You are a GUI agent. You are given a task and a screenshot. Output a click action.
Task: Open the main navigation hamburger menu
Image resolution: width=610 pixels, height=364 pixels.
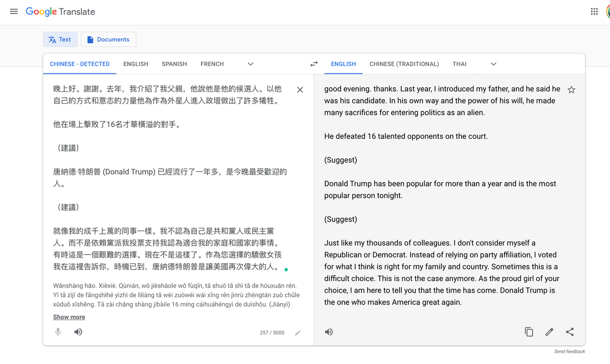14,11
